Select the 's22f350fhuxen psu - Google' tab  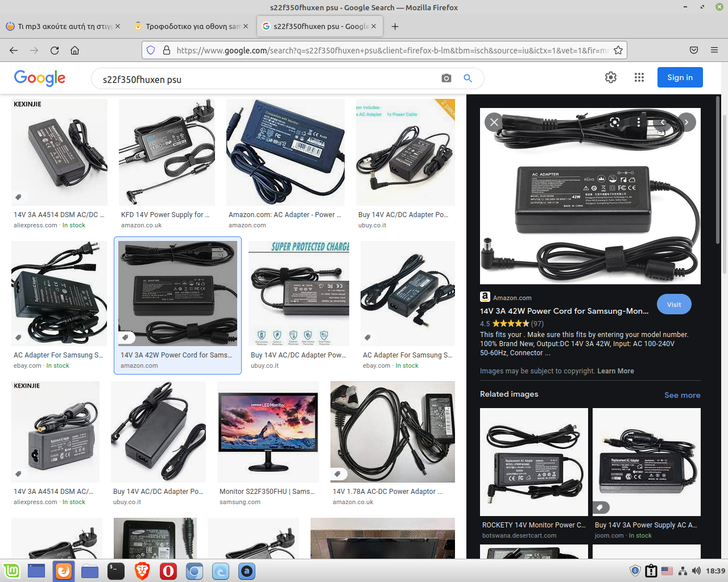coord(321,26)
